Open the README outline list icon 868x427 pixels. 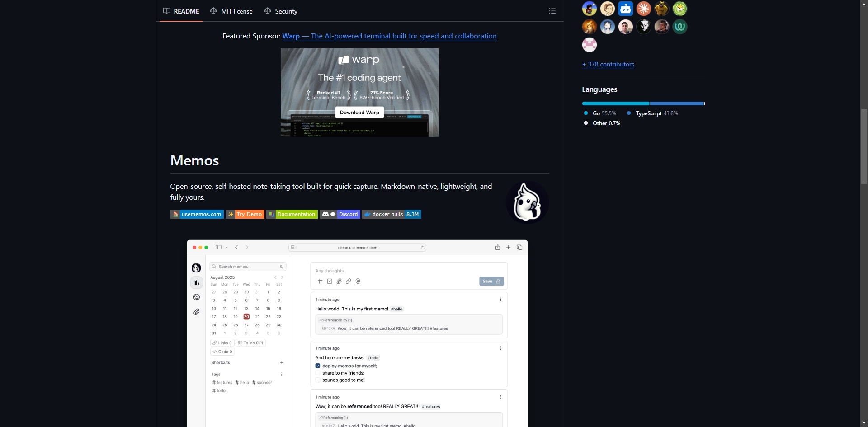coord(552,11)
